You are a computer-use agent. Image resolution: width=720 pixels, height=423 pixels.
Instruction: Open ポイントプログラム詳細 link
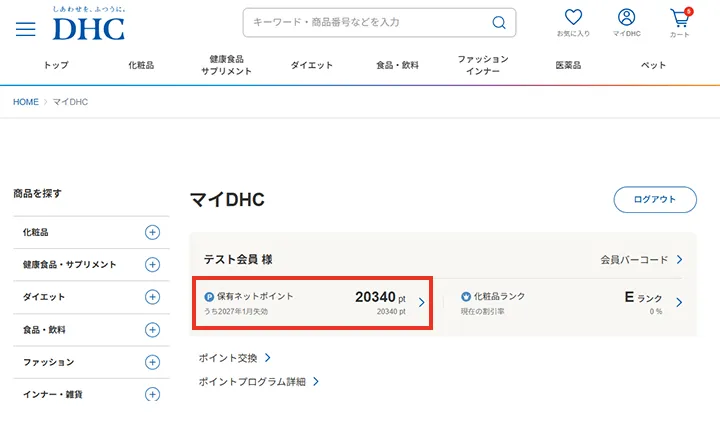(258, 381)
